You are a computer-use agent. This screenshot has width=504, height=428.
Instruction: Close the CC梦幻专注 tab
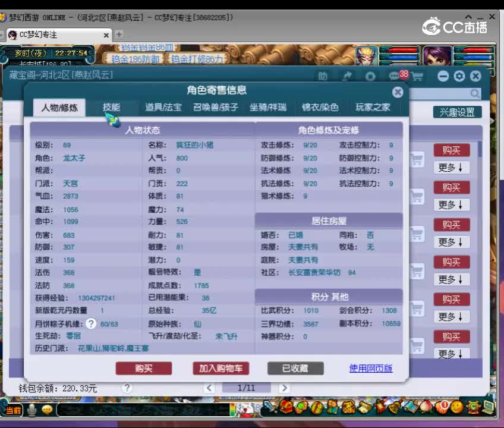tap(106, 35)
